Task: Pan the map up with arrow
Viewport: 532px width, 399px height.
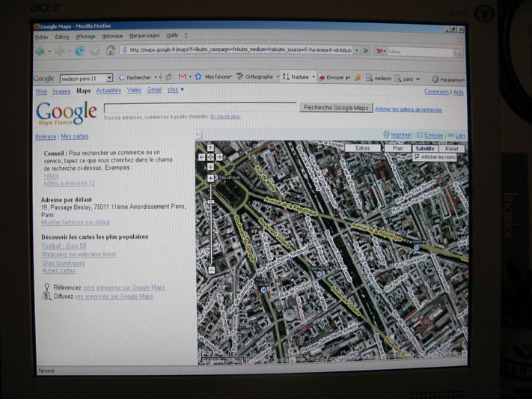Action: 210,148
